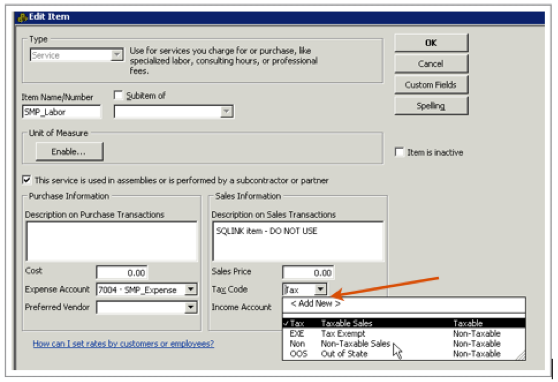Cancel the item edit
Viewport: 558px width, 382px height.
click(431, 64)
